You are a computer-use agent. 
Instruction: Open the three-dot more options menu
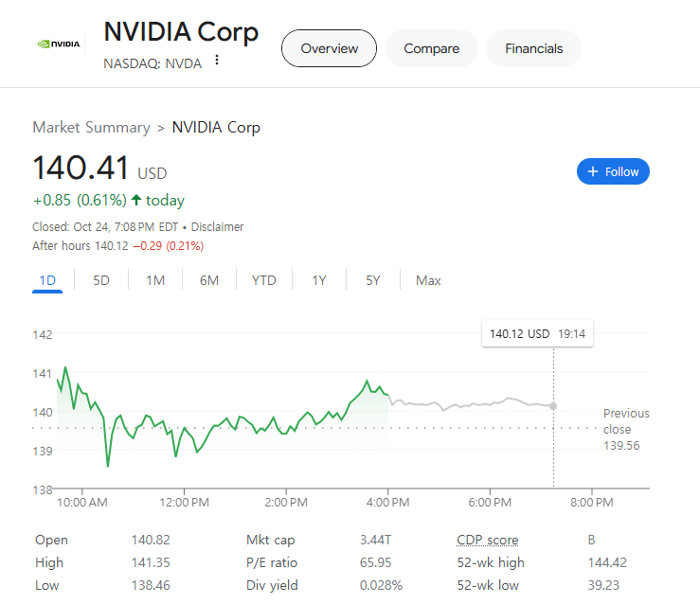point(217,61)
